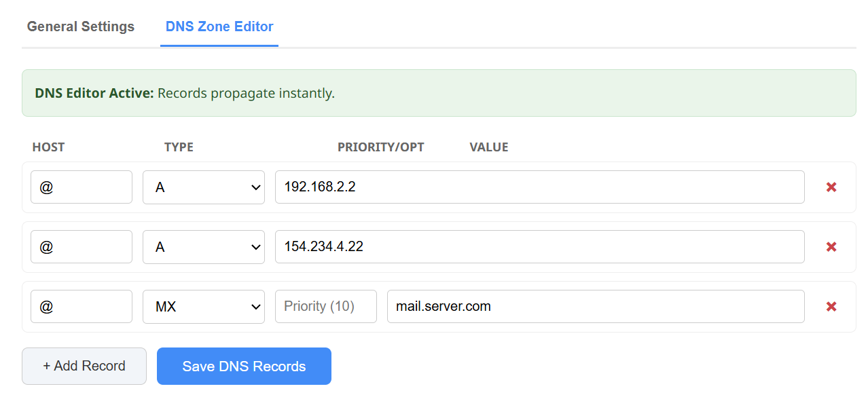Delete the 192.168.2.2 A record
868x395 pixels.
[831, 187]
